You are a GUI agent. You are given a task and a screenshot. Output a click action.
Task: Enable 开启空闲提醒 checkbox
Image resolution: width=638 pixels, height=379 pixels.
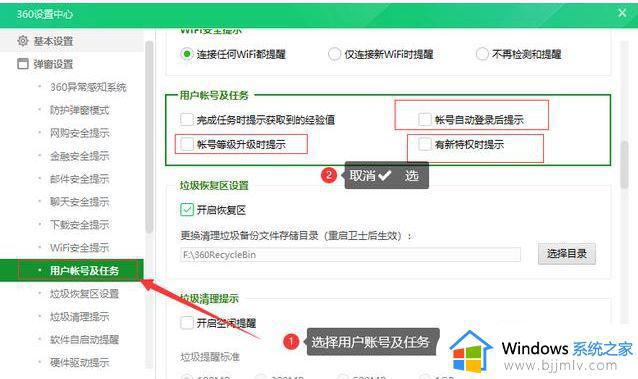tap(187, 323)
